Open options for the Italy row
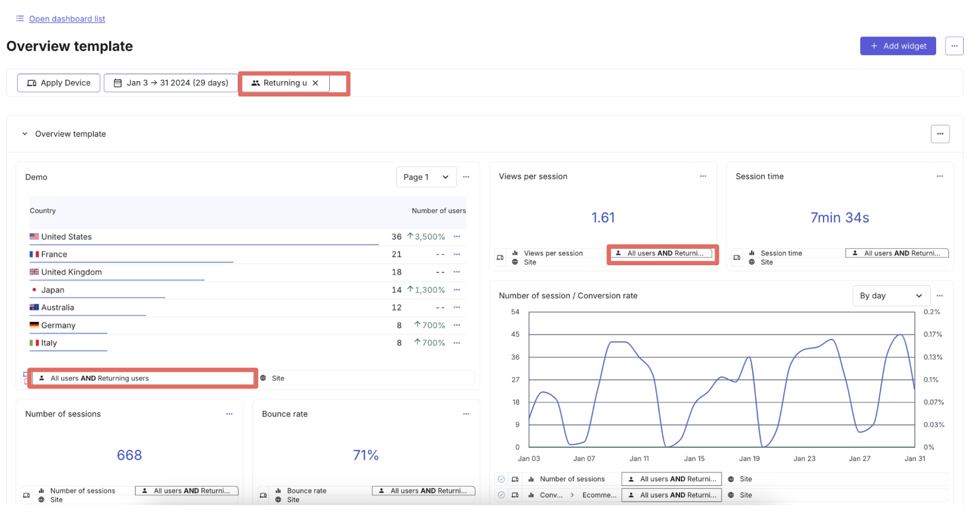This screenshot has height=512, width=980. click(457, 343)
